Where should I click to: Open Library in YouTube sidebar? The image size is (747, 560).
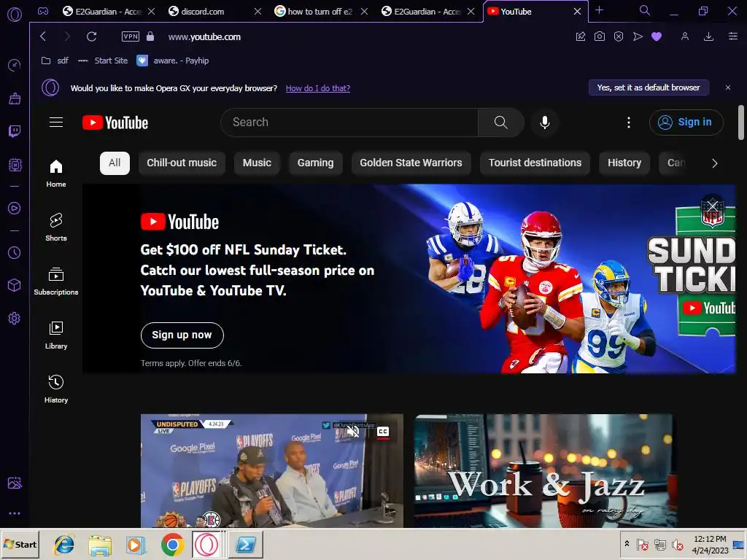coord(56,335)
